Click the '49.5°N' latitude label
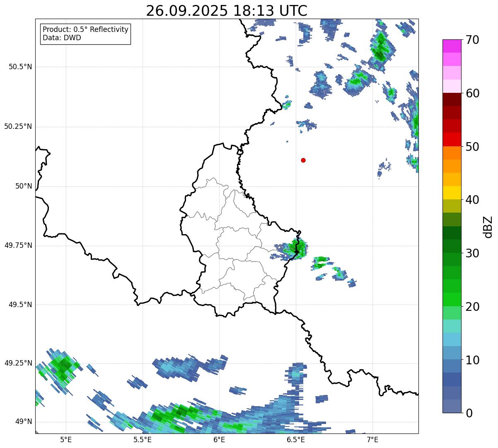498x448 pixels. click(20, 305)
